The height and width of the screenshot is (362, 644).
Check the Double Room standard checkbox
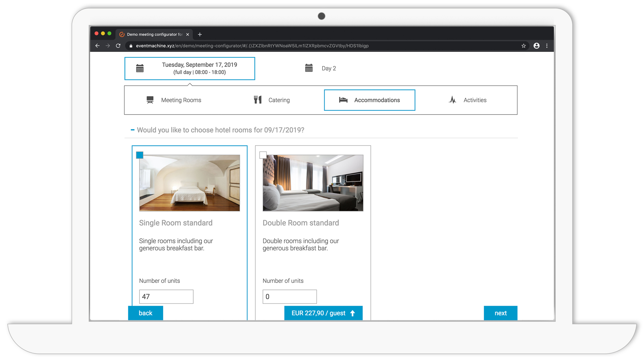pyautogui.click(x=263, y=155)
